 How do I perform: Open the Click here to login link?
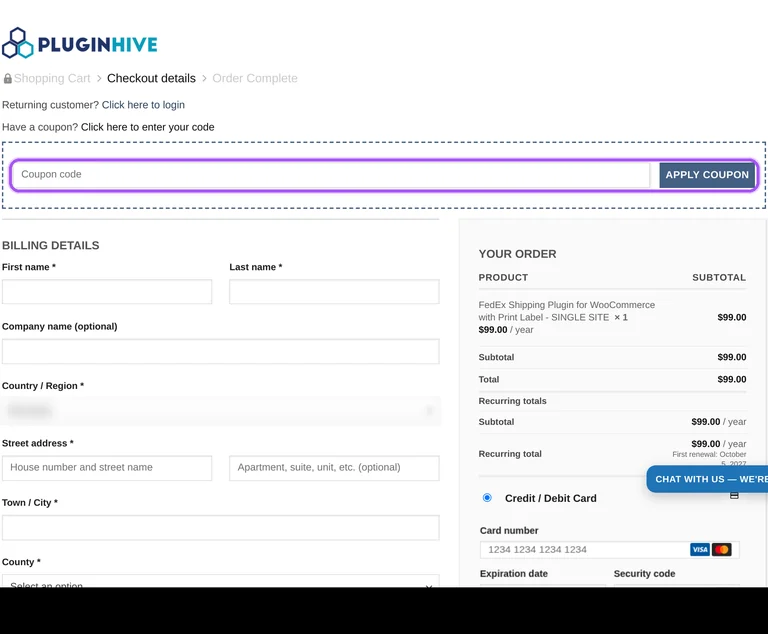tap(143, 105)
